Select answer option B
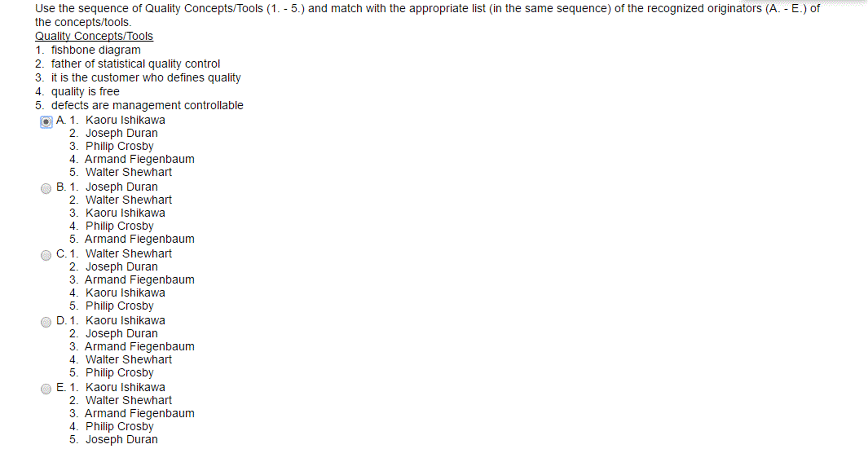 (x=47, y=187)
